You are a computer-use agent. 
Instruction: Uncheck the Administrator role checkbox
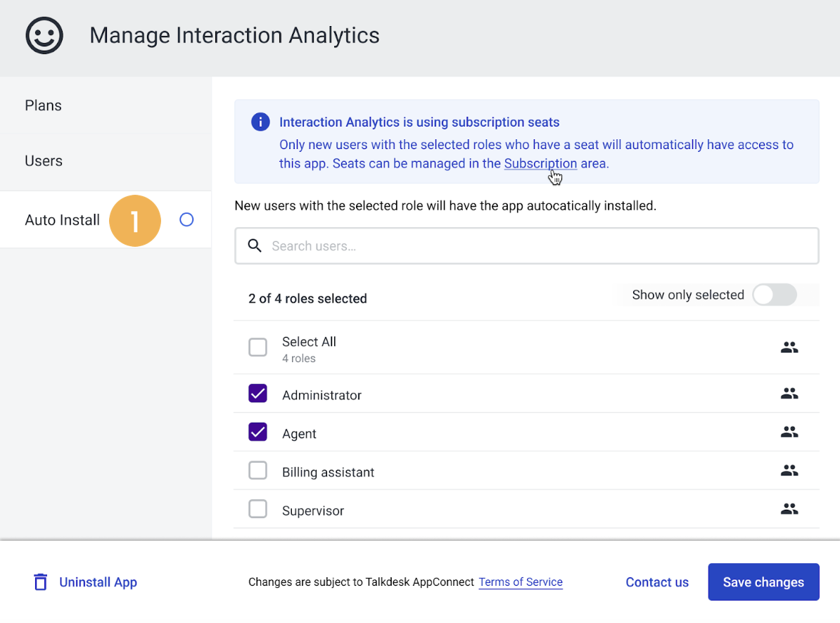click(257, 393)
